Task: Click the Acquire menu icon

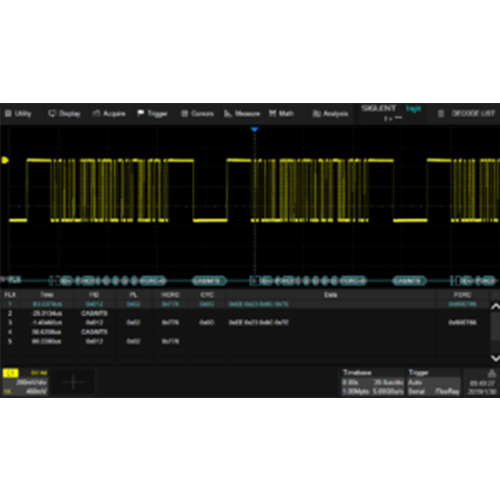Action: 96,114
